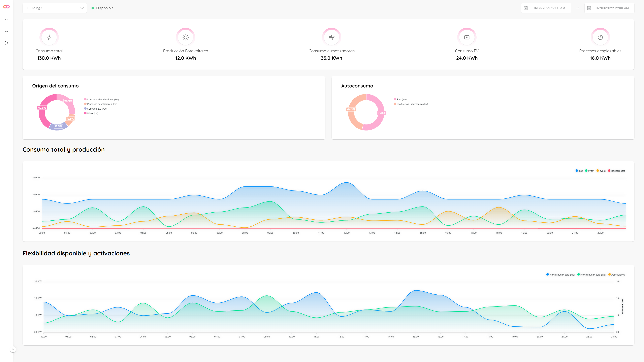The height and width of the screenshot is (362, 644).
Task: Expand the sidebar with double chevron
Action: [x=13, y=349]
